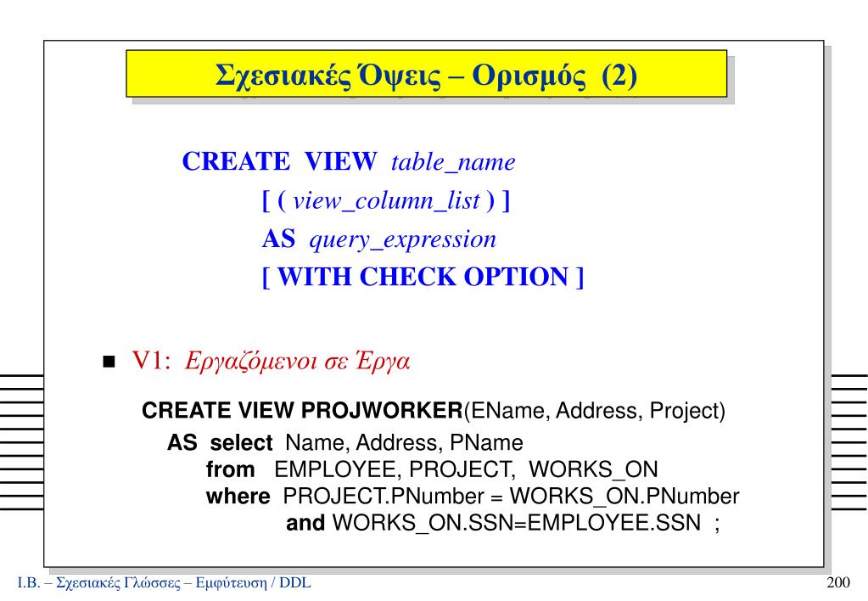Click the slide number 200
Screen dimensions: 868x601
(838, 582)
